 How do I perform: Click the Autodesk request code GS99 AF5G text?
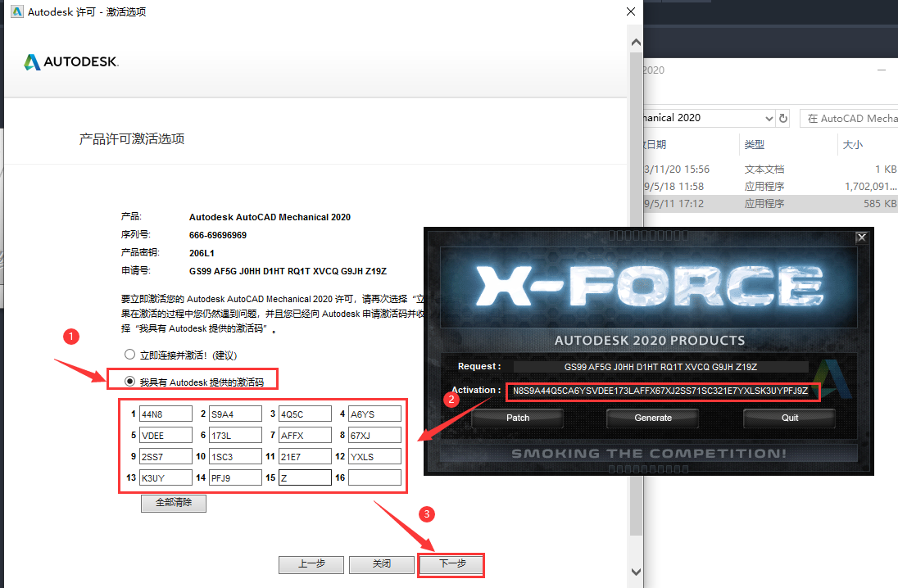[x=288, y=271]
